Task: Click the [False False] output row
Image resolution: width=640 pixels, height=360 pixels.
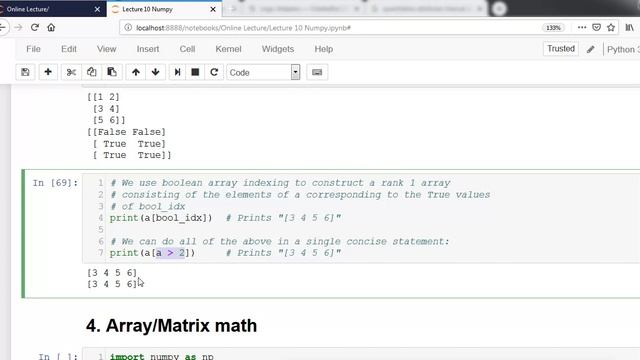Action: pos(127,132)
